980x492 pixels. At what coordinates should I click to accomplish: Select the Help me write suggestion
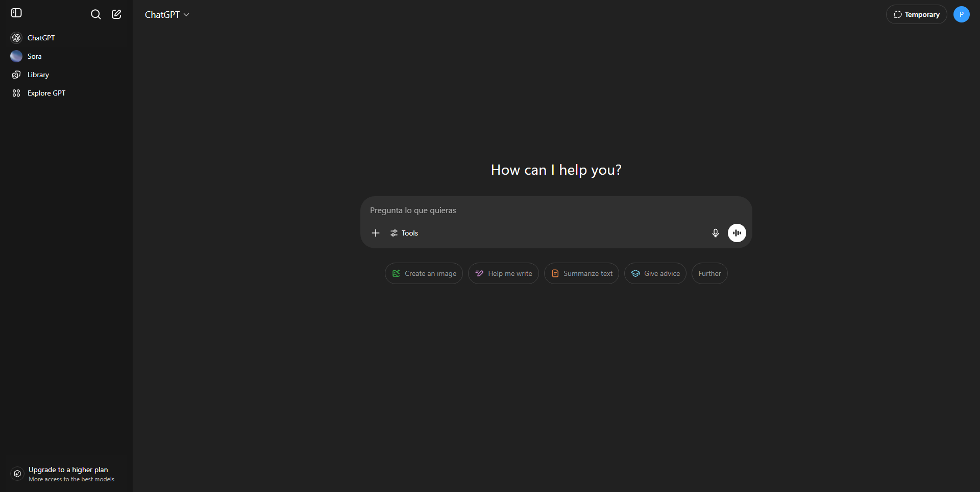[x=503, y=273]
